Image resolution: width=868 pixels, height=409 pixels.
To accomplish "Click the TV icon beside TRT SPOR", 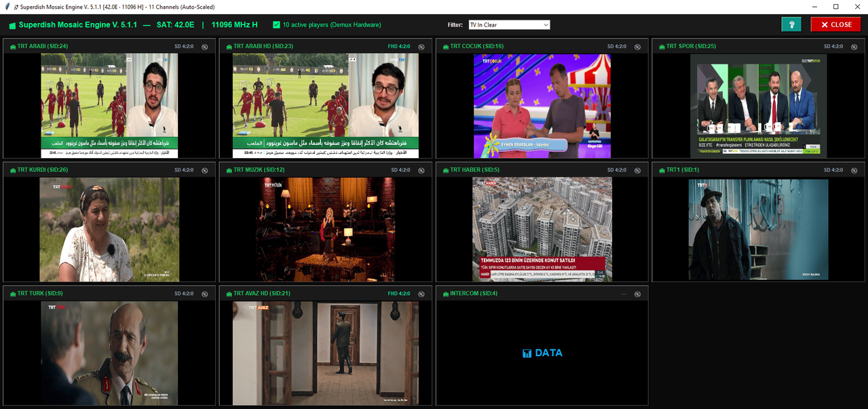I will (x=661, y=47).
